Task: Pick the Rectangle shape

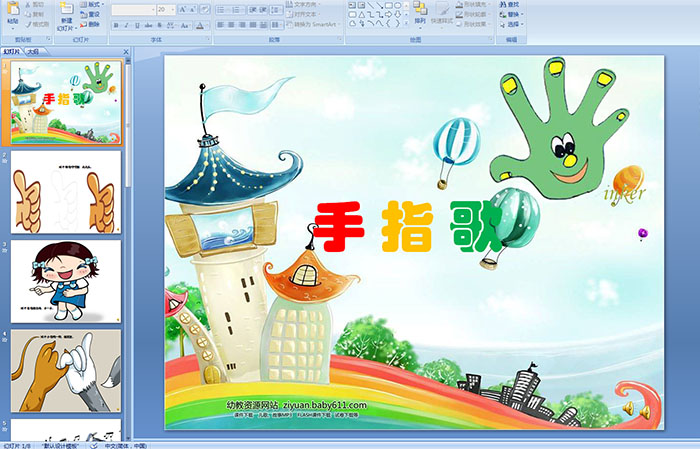Action: click(x=389, y=5)
